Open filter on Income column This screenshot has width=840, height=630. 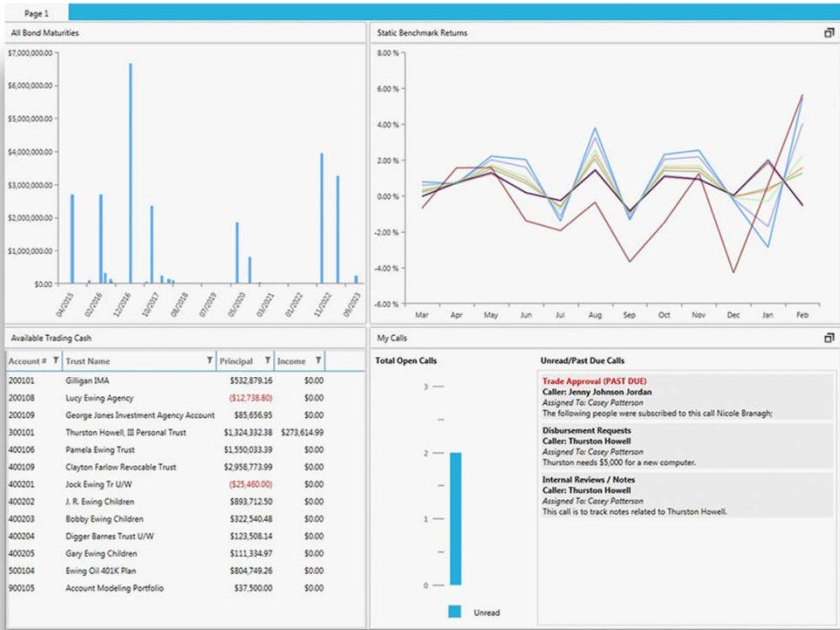click(x=318, y=360)
